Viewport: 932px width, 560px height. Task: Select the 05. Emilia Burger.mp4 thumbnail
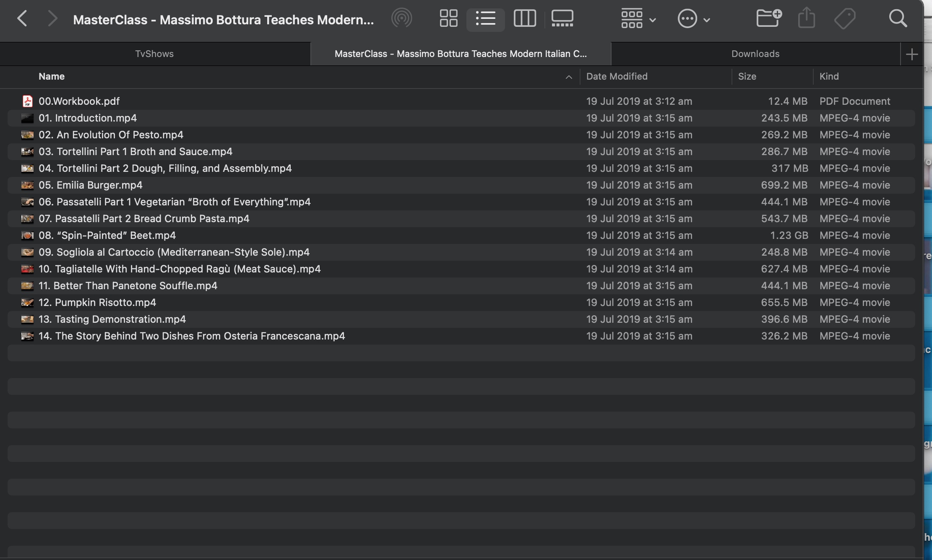pyautogui.click(x=27, y=185)
